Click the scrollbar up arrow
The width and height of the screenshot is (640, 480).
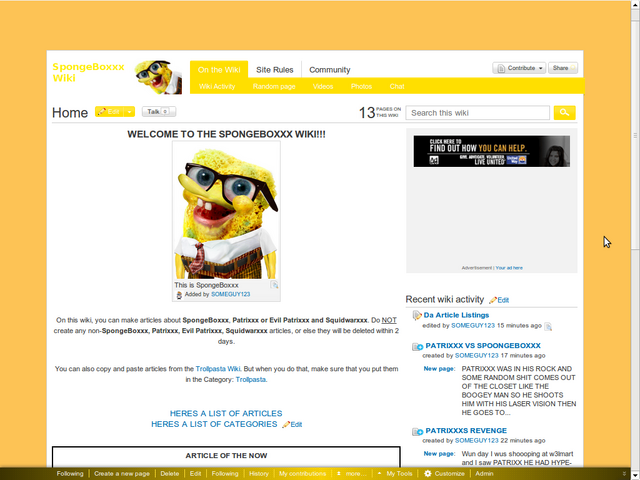coord(635,6)
